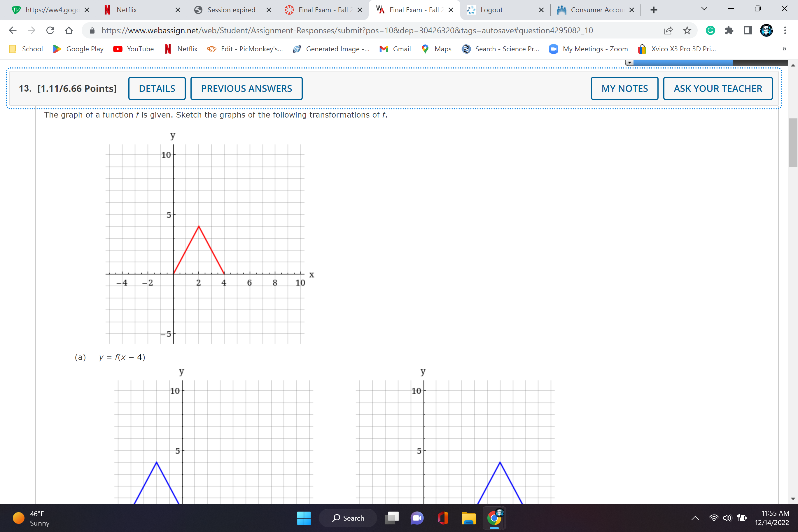The width and height of the screenshot is (798, 532).
Task: Open the tab search dropdown arrow
Action: pos(704,9)
